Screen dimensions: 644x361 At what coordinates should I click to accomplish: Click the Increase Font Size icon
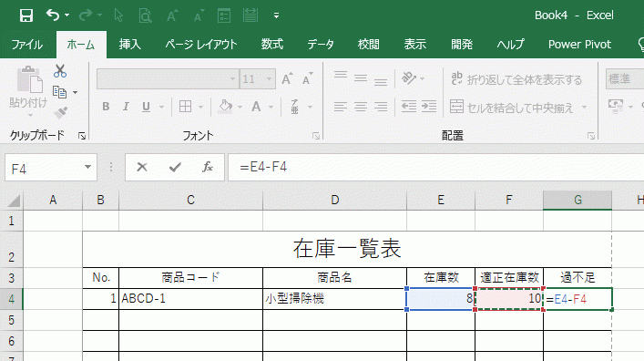287,78
